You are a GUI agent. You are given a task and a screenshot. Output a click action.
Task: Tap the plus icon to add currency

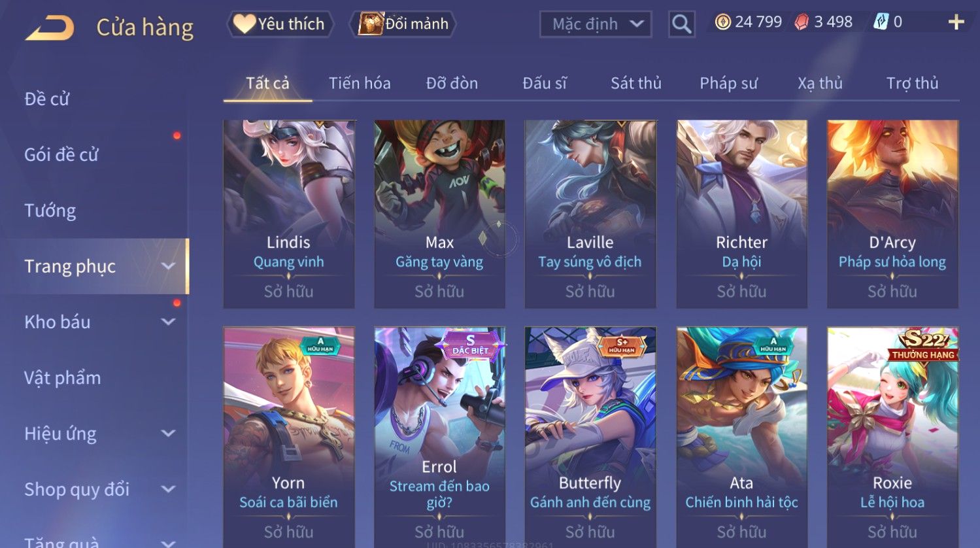(956, 22)
